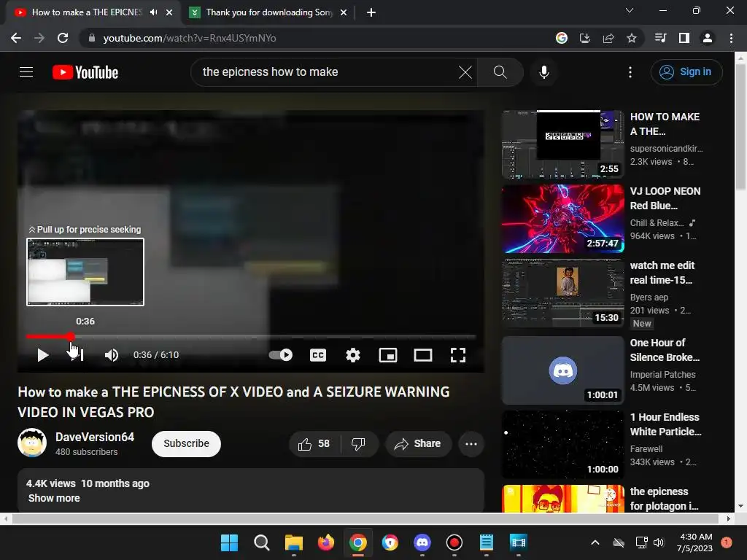Share this video
Image resolution: width=747 pixels, height=560 pixels.
point(418,444)
